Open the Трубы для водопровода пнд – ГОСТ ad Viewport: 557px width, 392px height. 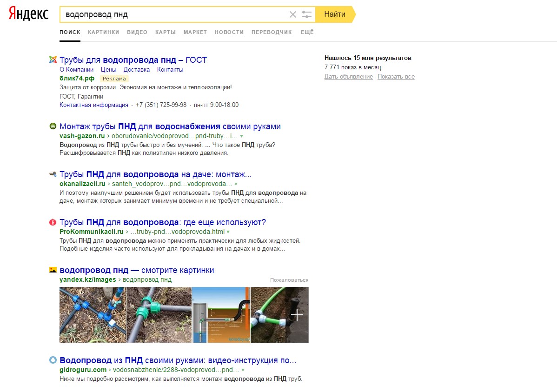133,60
